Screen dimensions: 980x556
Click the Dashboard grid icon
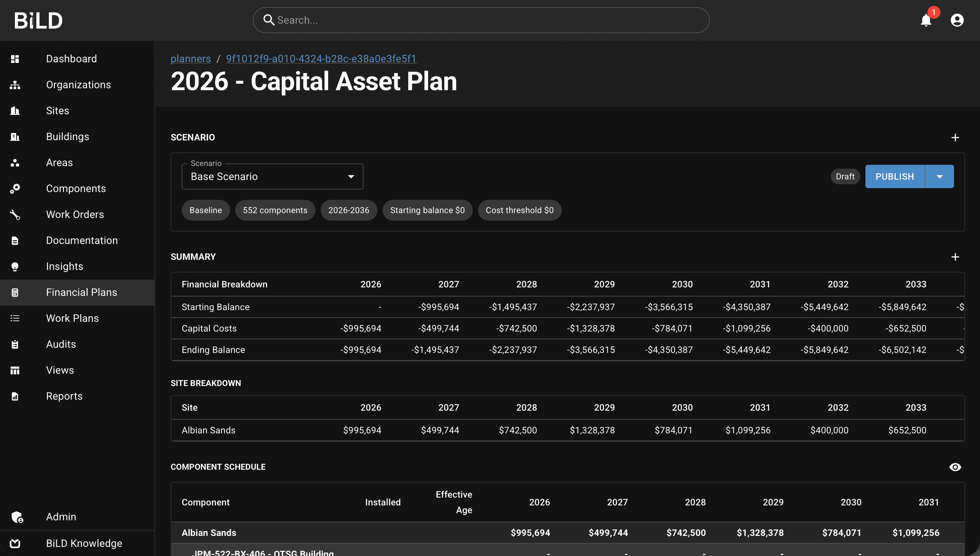[x=15, y=59]
